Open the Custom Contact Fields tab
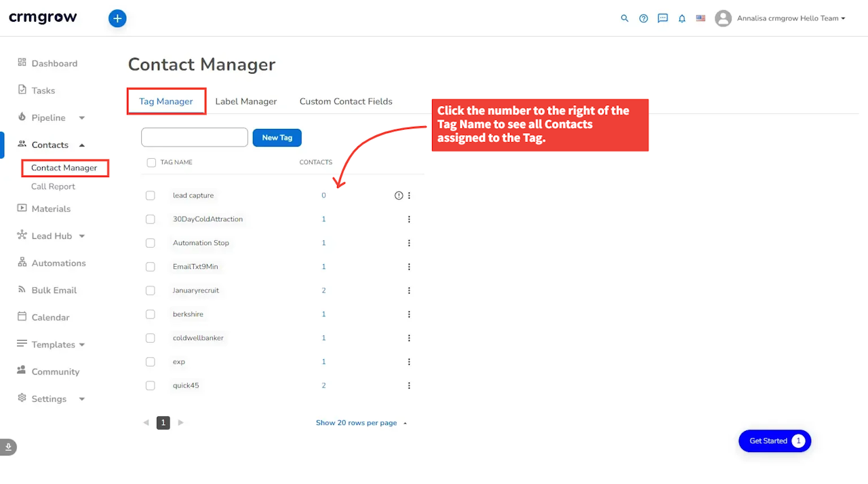868x484 pixels. point(346,101)
